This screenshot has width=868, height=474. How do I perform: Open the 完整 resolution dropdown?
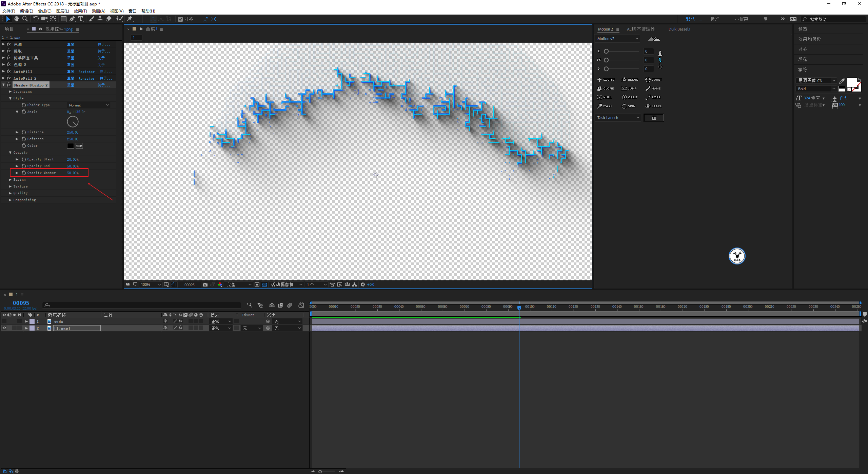point(239,285)
